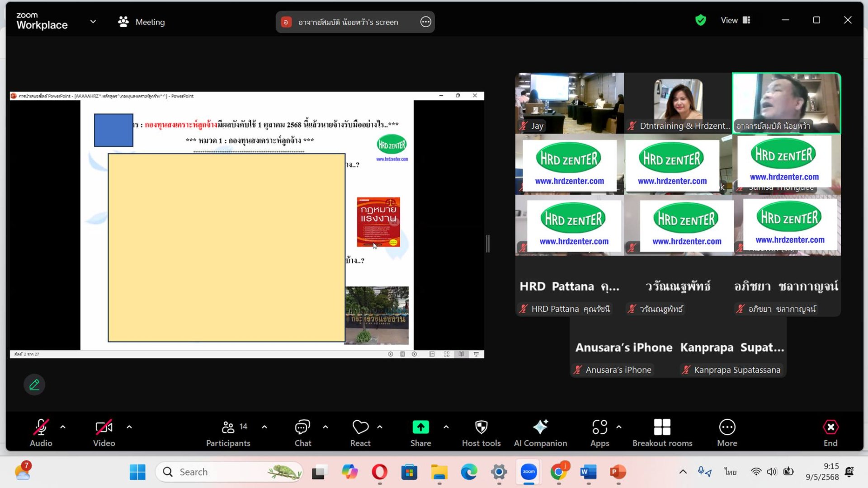Expand the Participants options caret
868x488 pixels.
(x=264, y=427)
